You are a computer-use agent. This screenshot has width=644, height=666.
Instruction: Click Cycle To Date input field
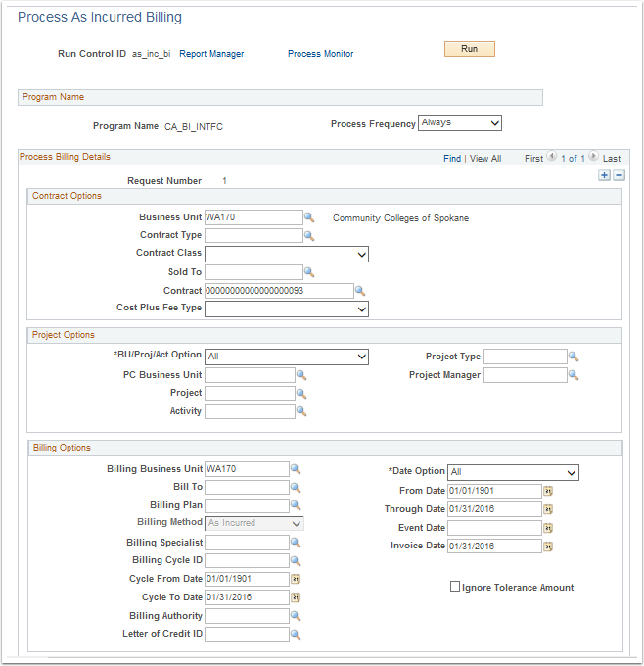247,597
